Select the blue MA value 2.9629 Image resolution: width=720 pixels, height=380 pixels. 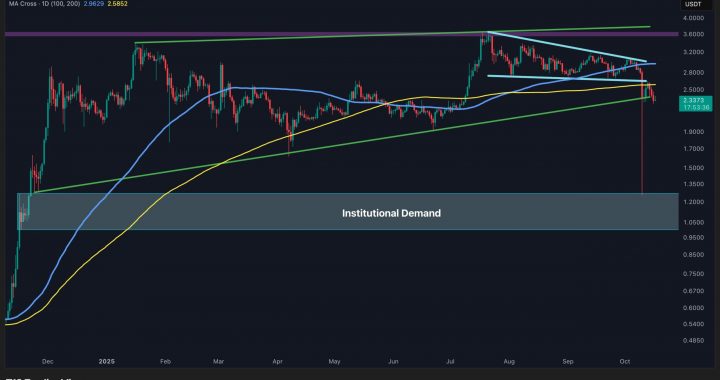click(x=93, y=4)
